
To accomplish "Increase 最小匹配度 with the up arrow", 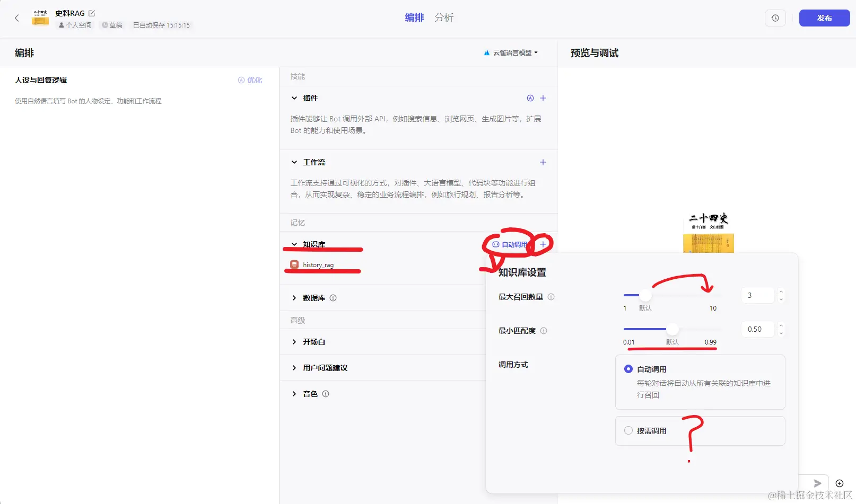I will click(x=781, y=325).
